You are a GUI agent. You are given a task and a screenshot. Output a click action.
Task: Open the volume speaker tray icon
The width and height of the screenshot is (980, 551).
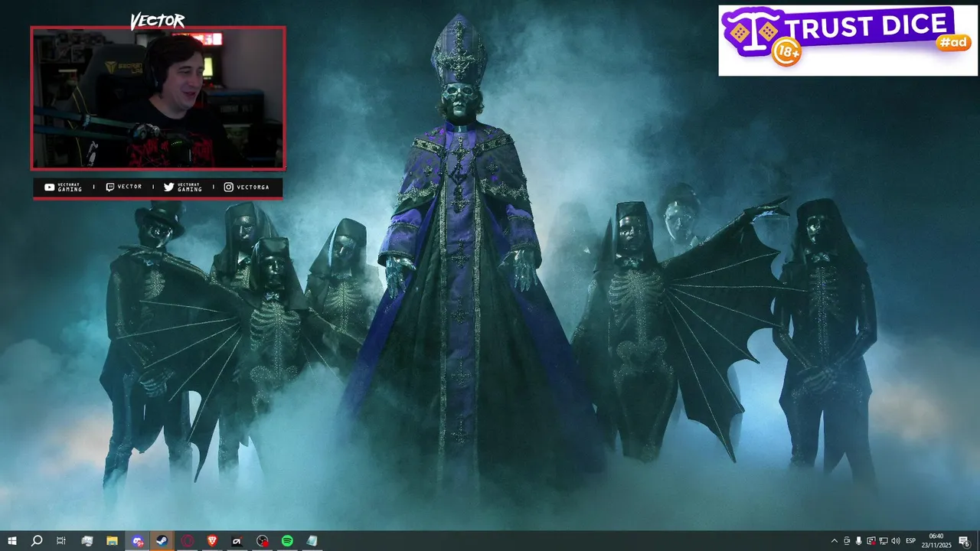click(x=896, y=541)
